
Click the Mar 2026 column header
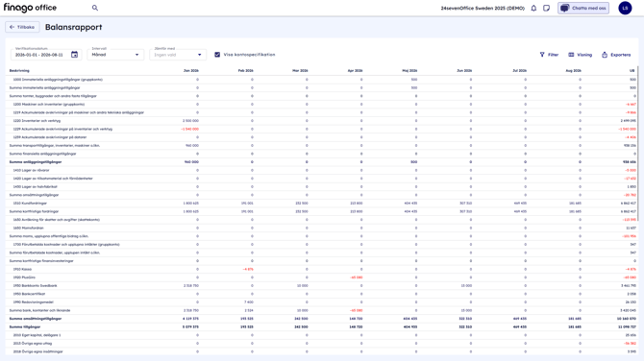click(x=300, y=70)
